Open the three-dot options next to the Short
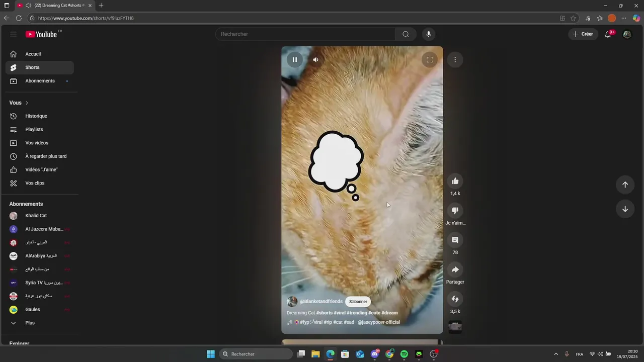 point(455,60)
